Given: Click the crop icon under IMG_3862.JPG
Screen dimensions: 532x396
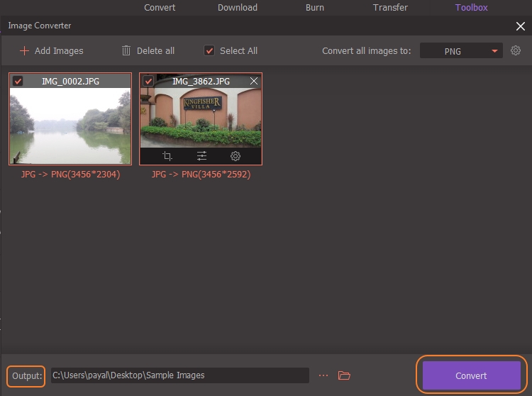Looking at the screenshot, I should tap(167, 156).
